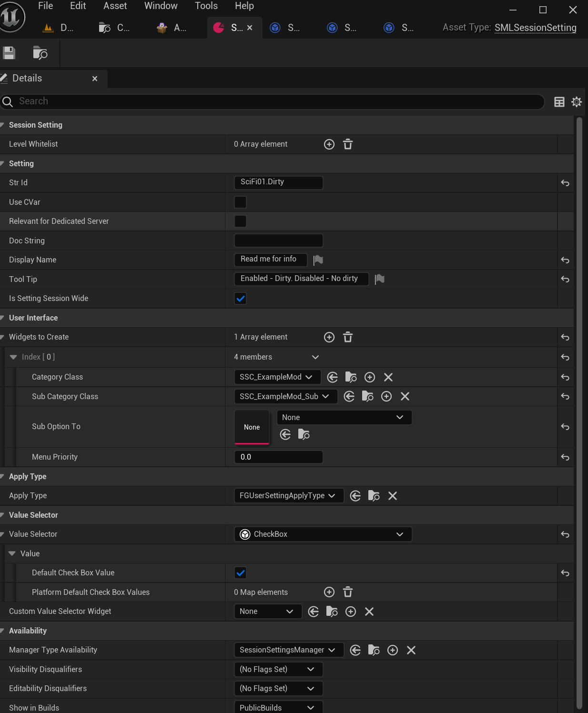Add element to Widgets to Create array

[329, 337]
